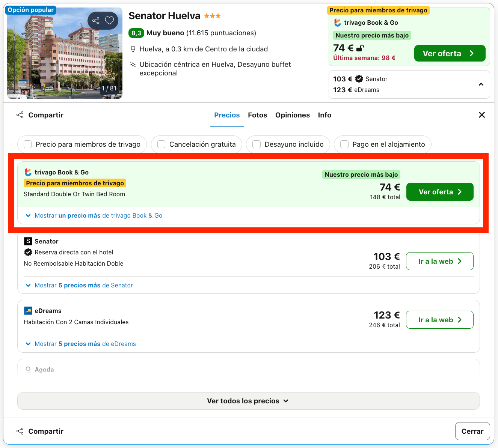498x448 pixels.
Task: Click the 206 € total text
Action: 384,266
